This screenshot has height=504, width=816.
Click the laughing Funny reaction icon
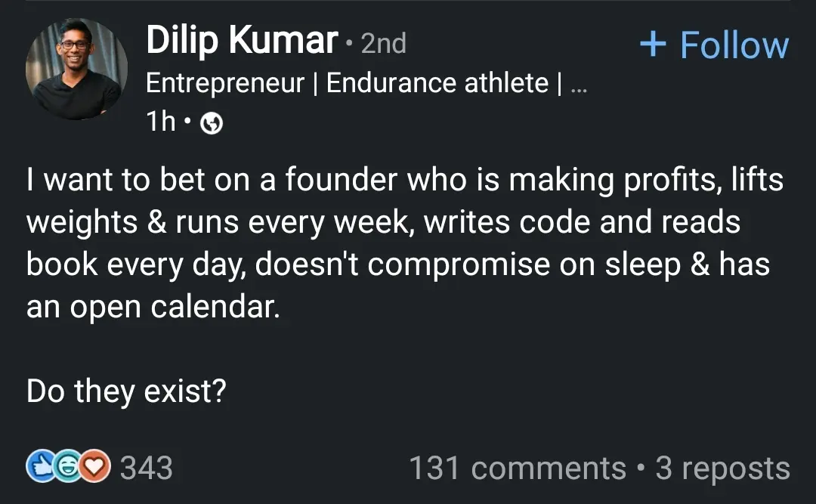tap(67, 468)
